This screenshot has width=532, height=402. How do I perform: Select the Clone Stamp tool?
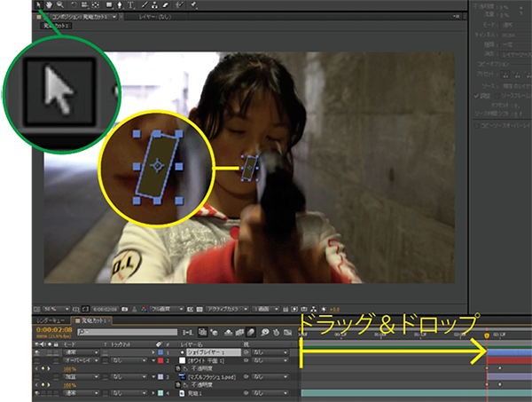154,4
